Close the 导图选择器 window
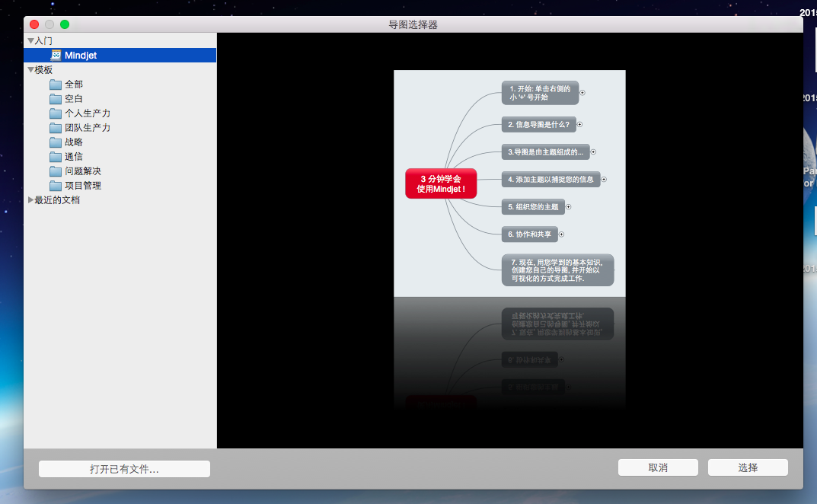 [x=34, y=24]
